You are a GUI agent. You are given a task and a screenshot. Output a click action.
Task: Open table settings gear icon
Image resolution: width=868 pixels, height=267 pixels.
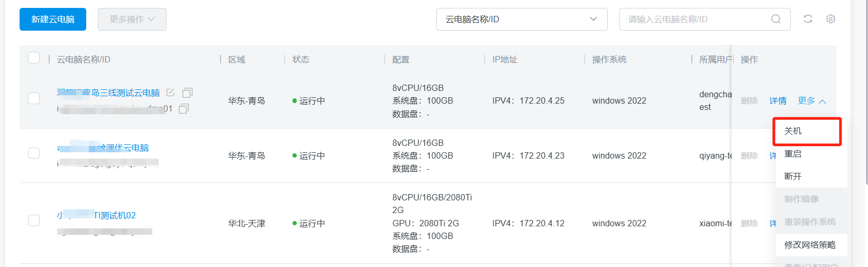click(x=830, y=19)
